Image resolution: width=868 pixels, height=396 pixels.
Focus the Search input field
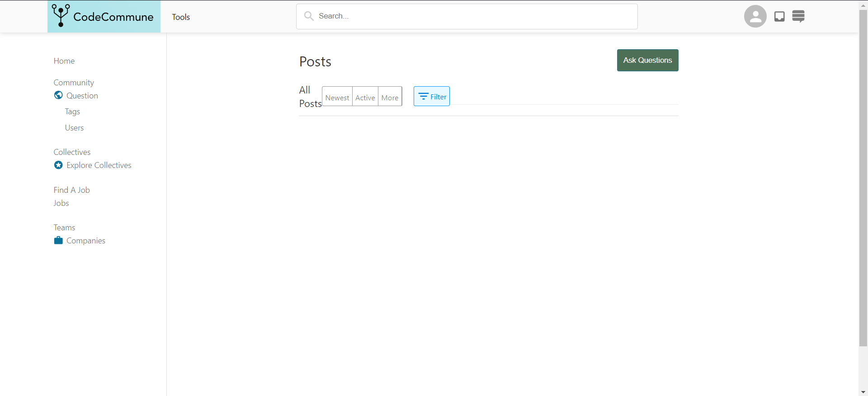[467, 16]
